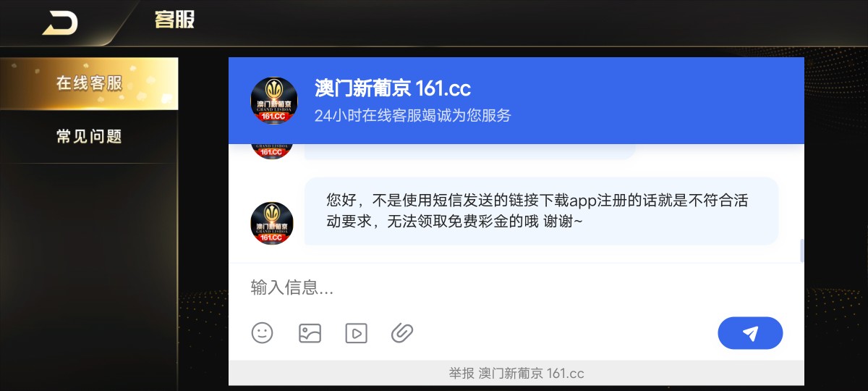Send message with blue paper-plane button

(750, 333)
